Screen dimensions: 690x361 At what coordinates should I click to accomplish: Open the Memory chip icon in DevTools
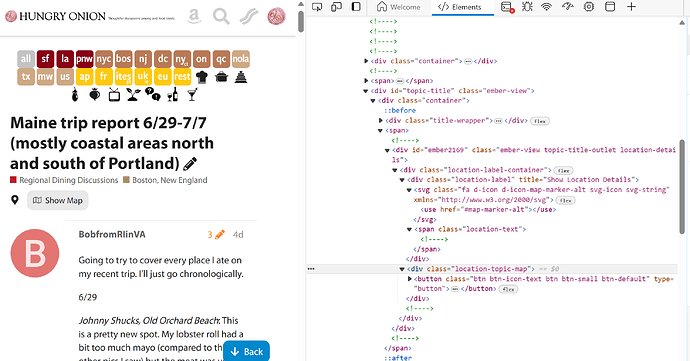(589, 7)
